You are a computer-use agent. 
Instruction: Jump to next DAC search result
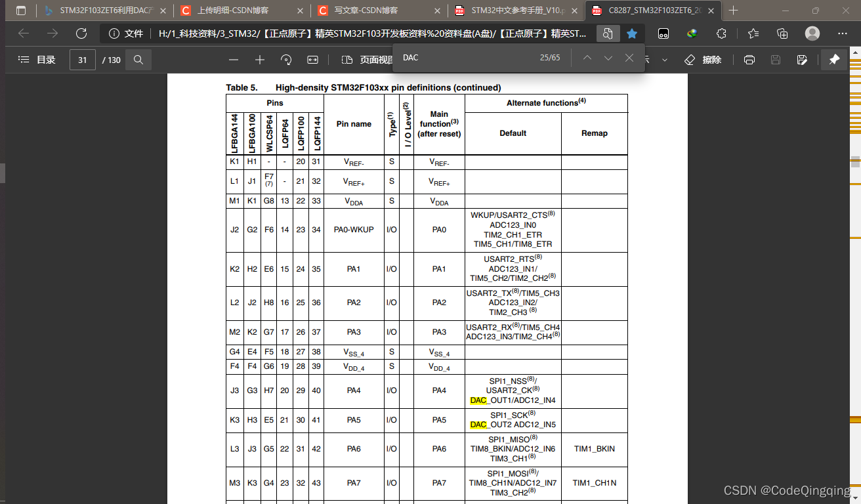tap(608, 58)
